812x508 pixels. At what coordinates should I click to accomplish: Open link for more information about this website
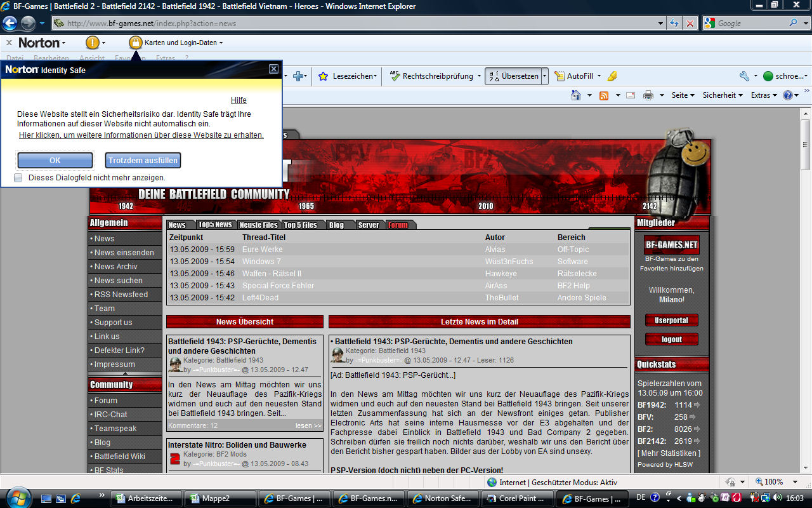[141, 135]
